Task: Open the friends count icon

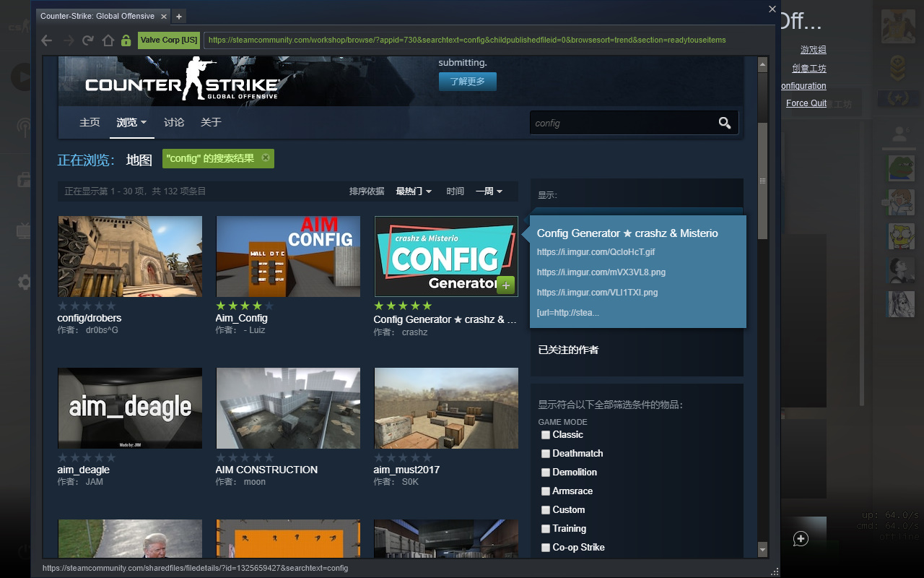Action: 899,134
